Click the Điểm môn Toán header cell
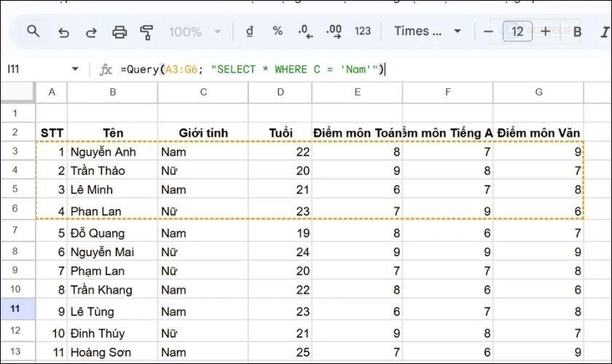Screen dimensions: 612x364 click(x=357, y=132)
